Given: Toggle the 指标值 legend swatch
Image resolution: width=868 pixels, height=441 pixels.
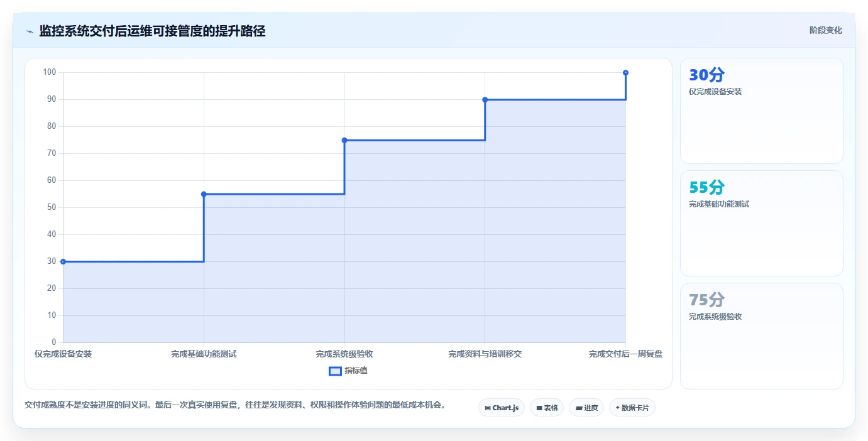Looking at the screenshot, I should point(335,371).
